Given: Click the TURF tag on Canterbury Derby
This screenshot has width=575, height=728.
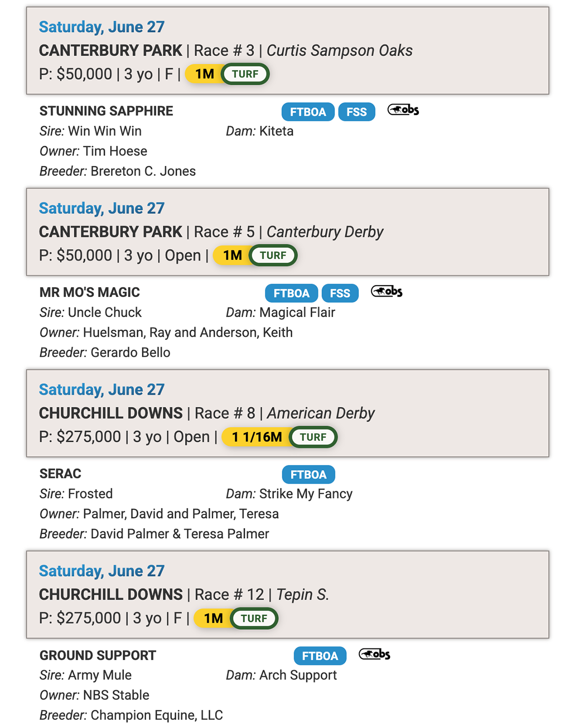Looking at the screenshot, I should coord(273,255).
